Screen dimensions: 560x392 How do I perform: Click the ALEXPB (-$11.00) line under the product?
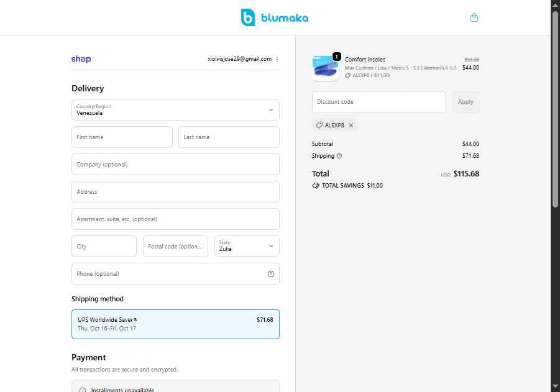(371, 75)
